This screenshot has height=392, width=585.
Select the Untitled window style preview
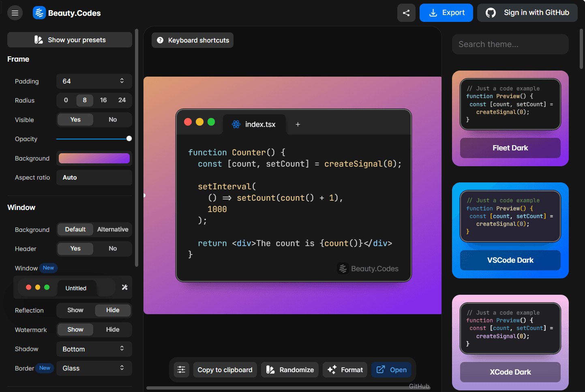[x=67, y=287]
